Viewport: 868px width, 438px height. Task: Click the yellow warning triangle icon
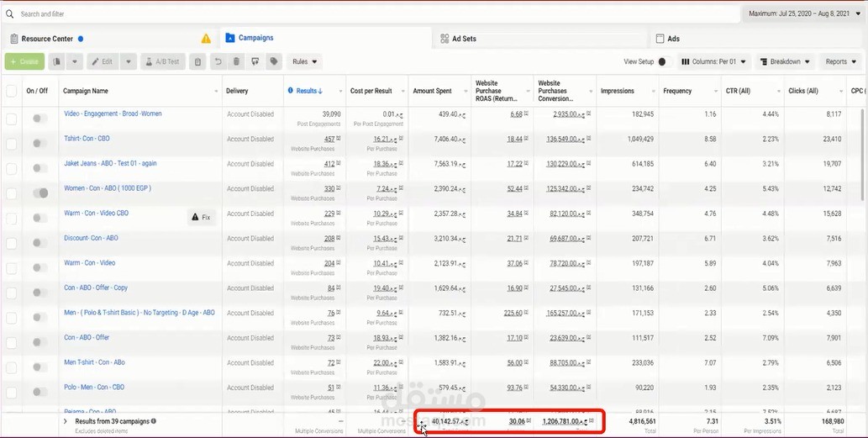point(206,39)
